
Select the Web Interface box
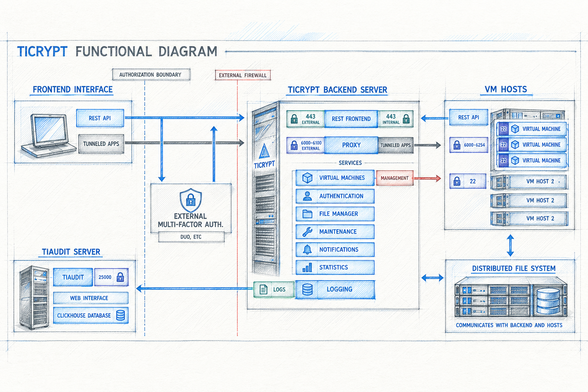[90, 298]
